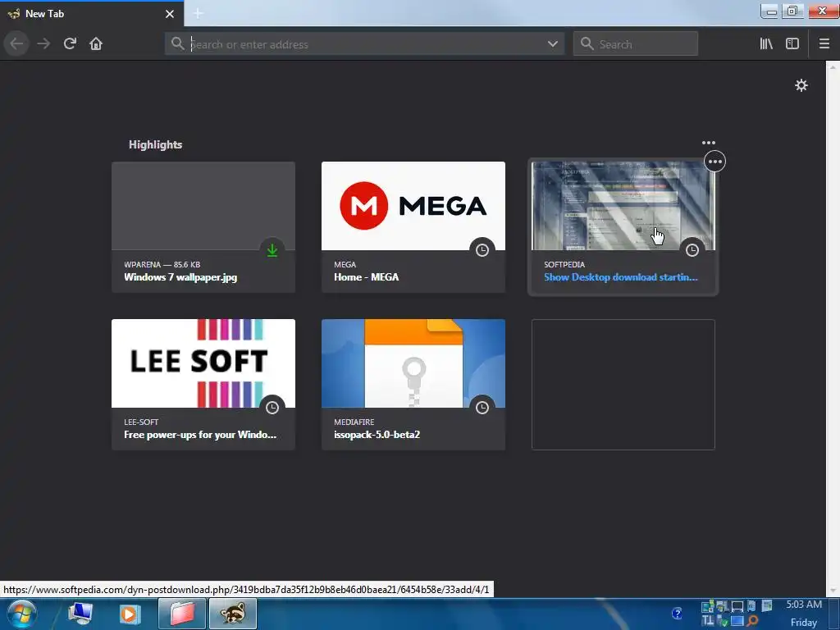Open the computer monitor taskbar icon

(80, 614)
